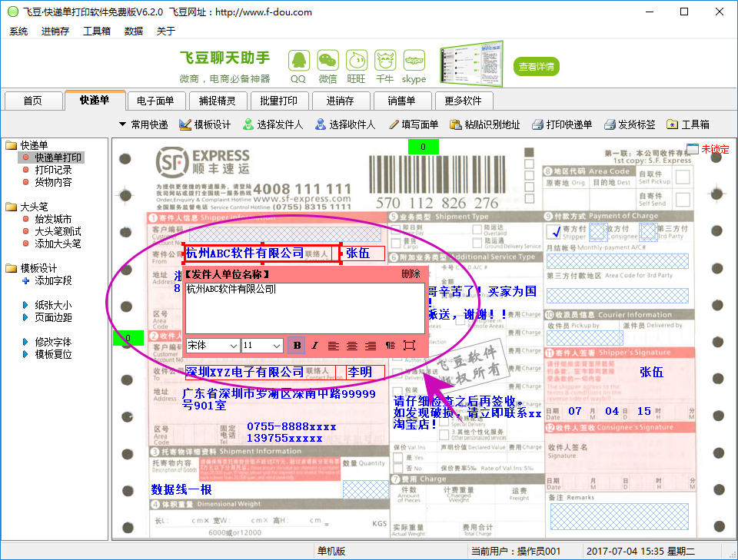Open 工具箱 in the toolbar

pos(688,124)
